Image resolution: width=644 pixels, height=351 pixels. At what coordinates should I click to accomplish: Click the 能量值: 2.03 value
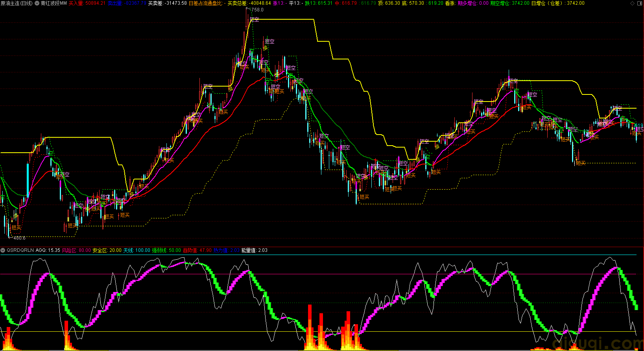pos(255,250)
